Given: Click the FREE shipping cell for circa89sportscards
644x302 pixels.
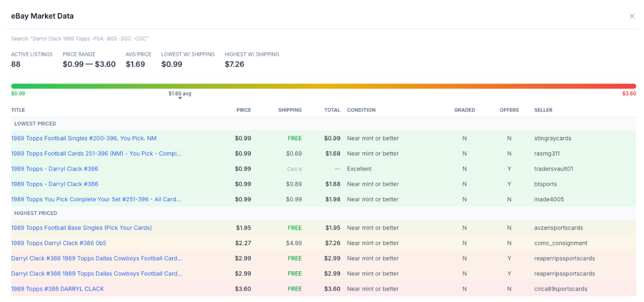Looking at the screenshot, I should (295, 289).
